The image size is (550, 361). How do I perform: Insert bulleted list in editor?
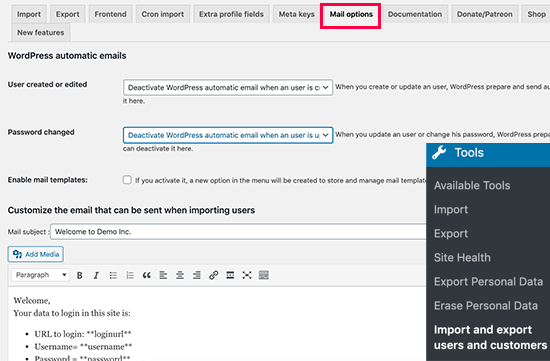(x=113, y=275)
